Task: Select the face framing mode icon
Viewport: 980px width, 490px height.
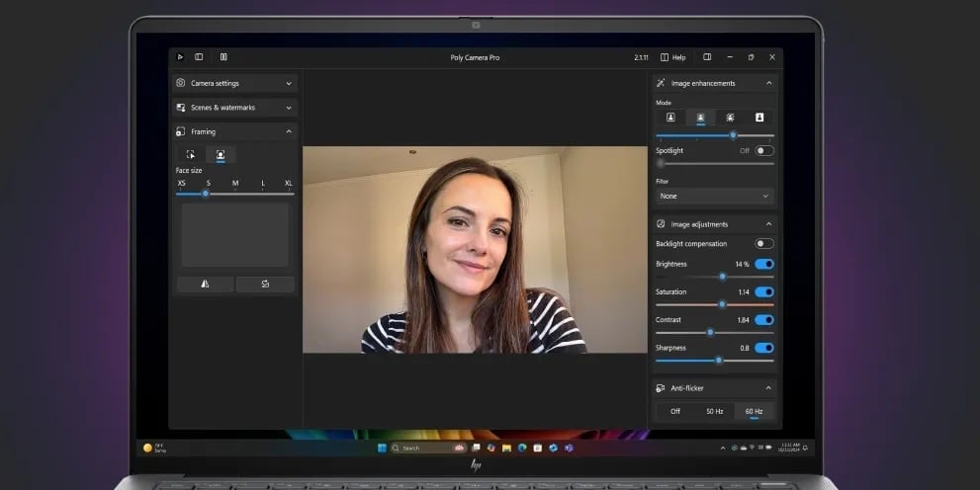Action: 220,155
